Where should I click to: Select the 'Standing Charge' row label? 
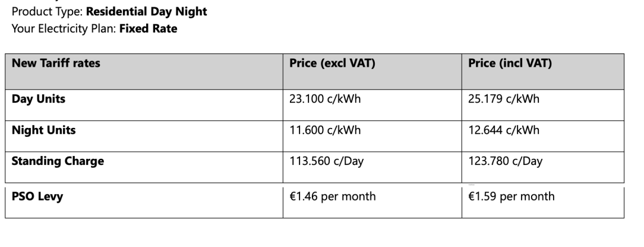click(144, 167)
